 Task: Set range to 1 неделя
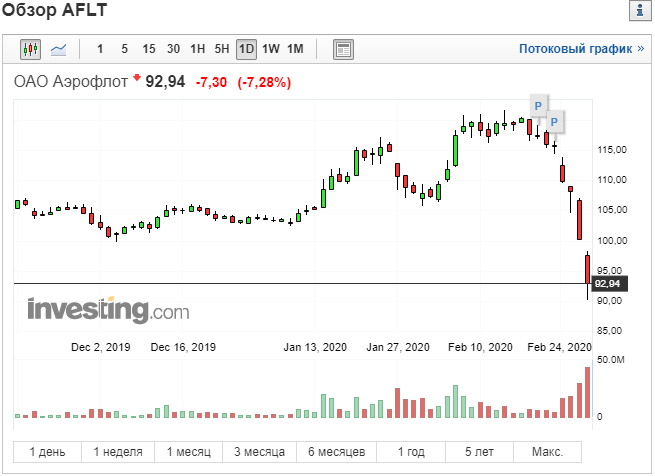[x=118, y=452]
